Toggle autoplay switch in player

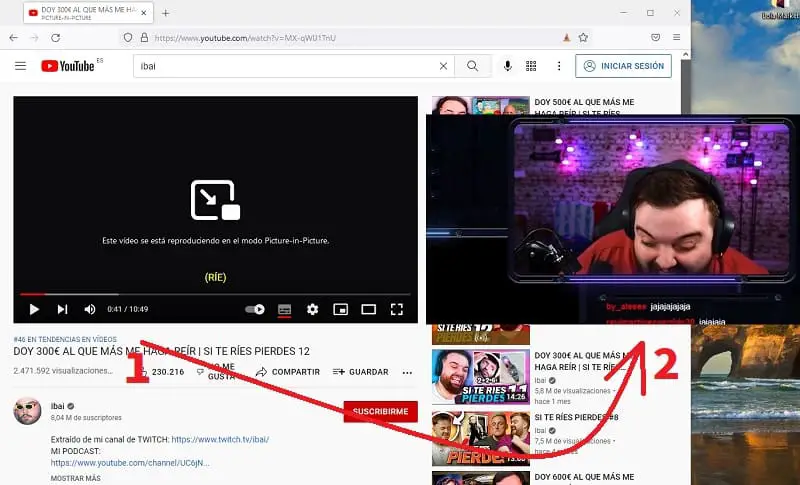coord(255,309)
